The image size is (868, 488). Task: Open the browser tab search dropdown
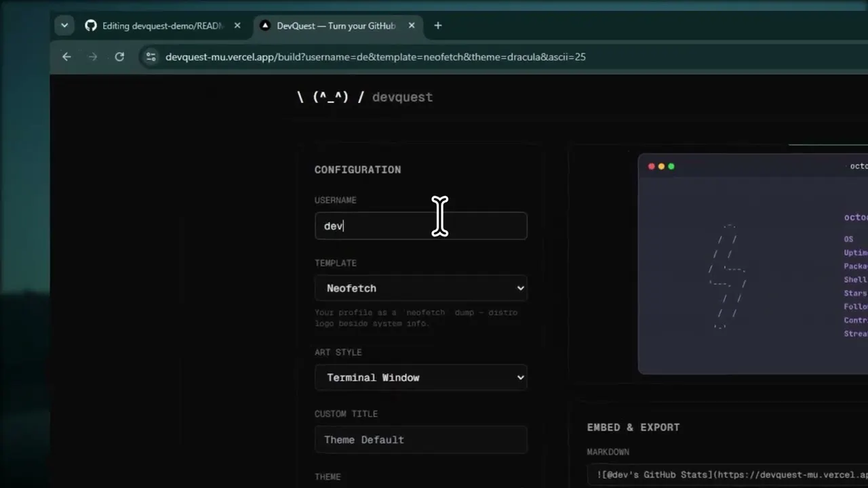[64, 26]
